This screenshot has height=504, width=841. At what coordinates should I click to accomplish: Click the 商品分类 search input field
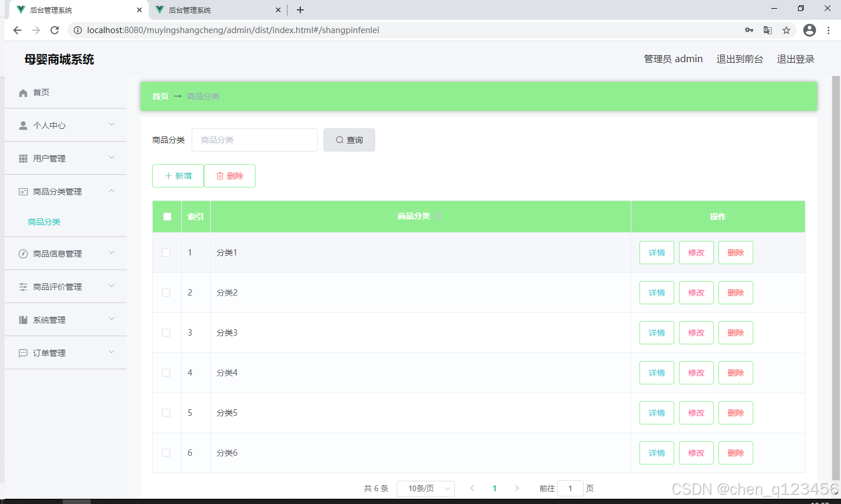click(254, 140)
